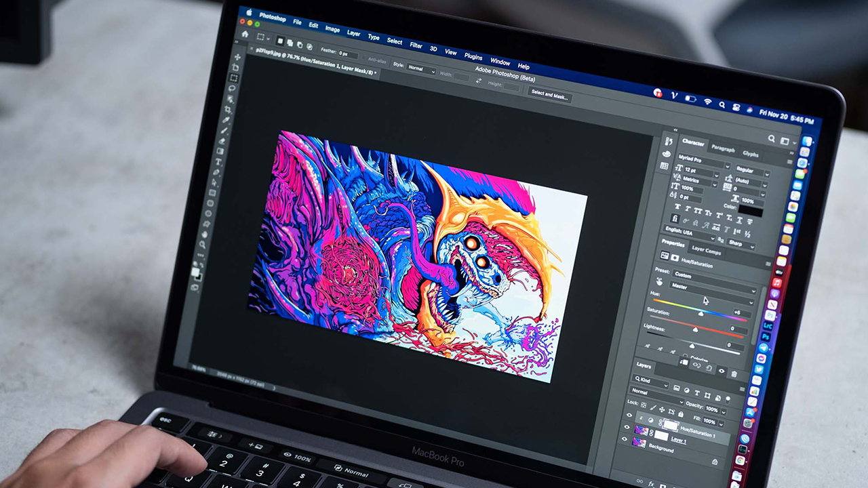Viewport: 868px width, 488px height.
Task: Select the Horizontal Type tool
Action: [x=218, y=163]
